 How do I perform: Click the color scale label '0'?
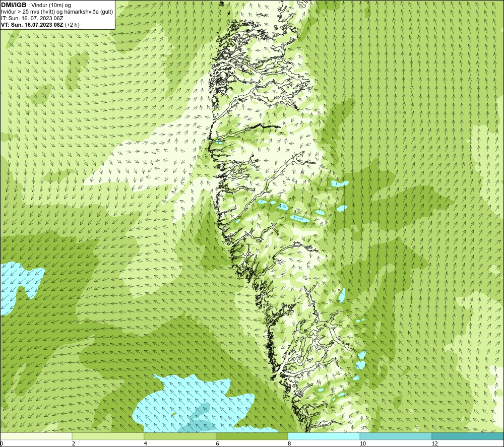click(x=2, y=444)
